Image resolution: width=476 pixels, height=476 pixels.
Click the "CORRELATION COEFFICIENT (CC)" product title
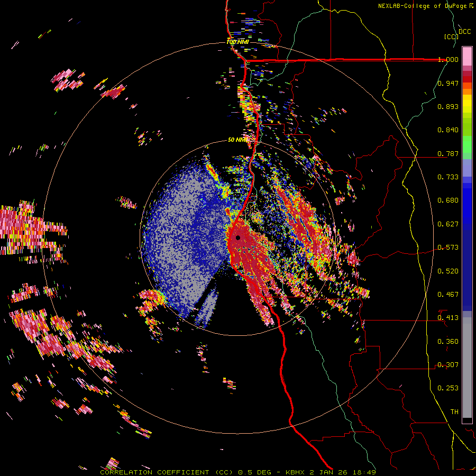click(167, 472)
